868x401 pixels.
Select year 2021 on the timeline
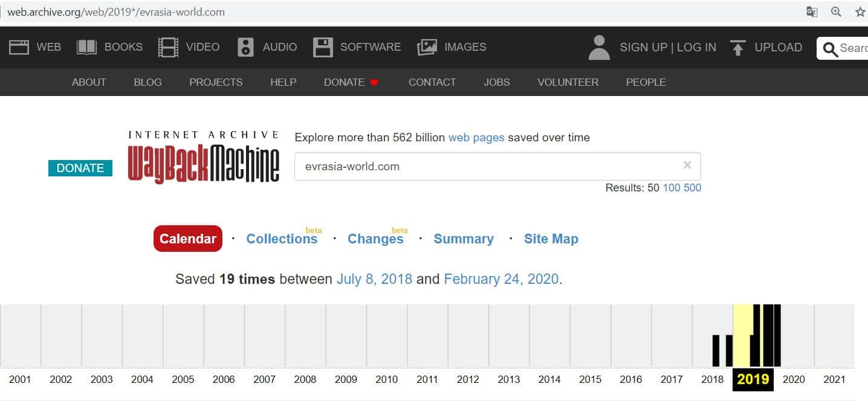(x=834, y=379)
